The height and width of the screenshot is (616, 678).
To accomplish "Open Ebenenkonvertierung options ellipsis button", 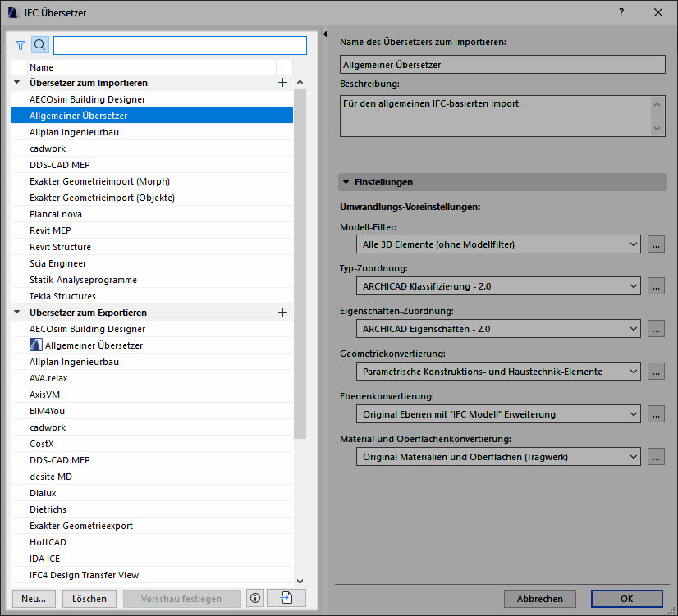I will click(x=656, y=414).
